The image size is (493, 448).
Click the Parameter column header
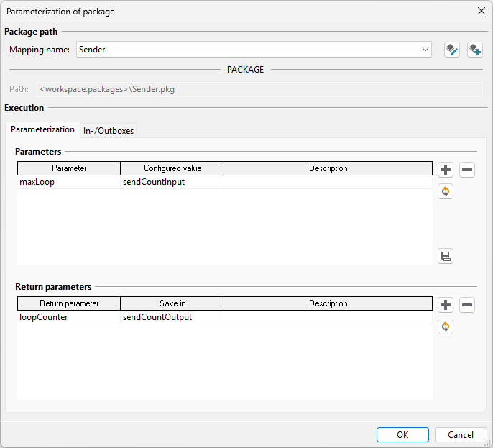tap(69, 168)
